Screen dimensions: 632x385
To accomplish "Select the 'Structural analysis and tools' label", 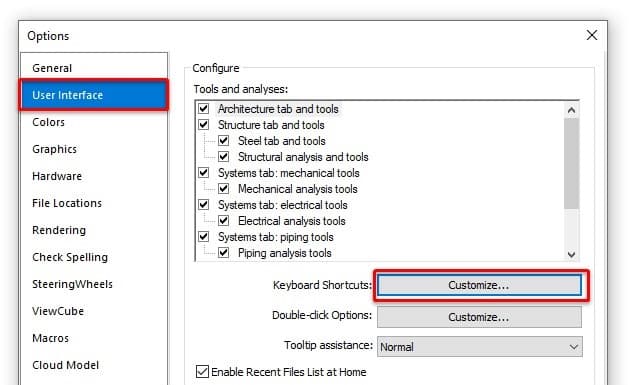I will 303,157.
